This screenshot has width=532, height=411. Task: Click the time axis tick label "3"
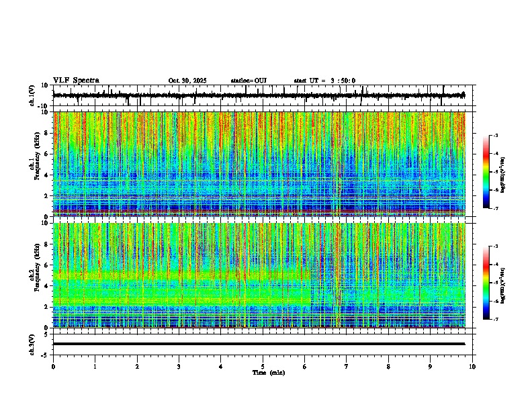(179, 367)
